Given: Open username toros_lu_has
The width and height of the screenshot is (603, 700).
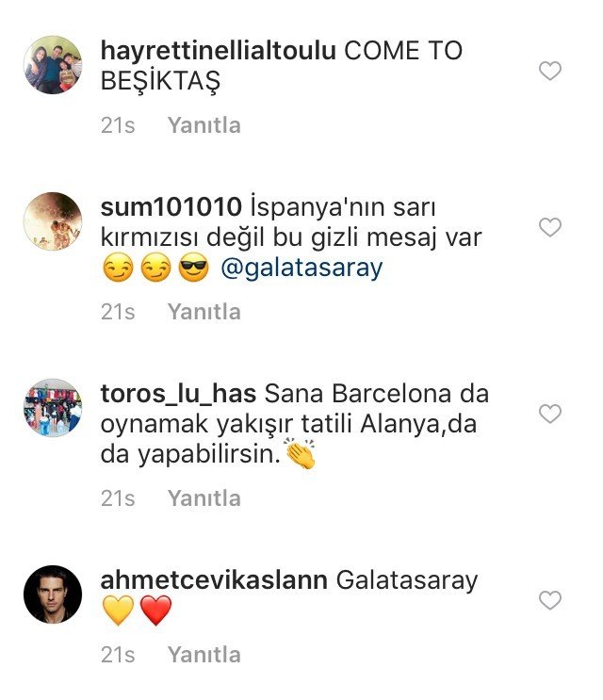Looking at the screenshot, I should 178,394.
